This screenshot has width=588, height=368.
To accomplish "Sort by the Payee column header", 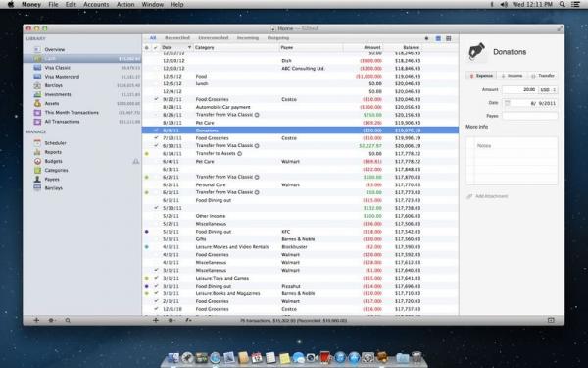I will point(311,47).
